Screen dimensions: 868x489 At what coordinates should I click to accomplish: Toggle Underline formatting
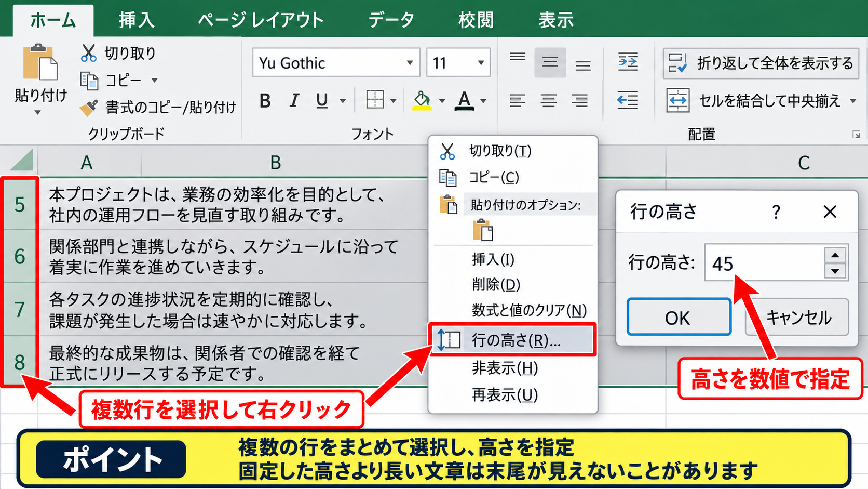322,100
